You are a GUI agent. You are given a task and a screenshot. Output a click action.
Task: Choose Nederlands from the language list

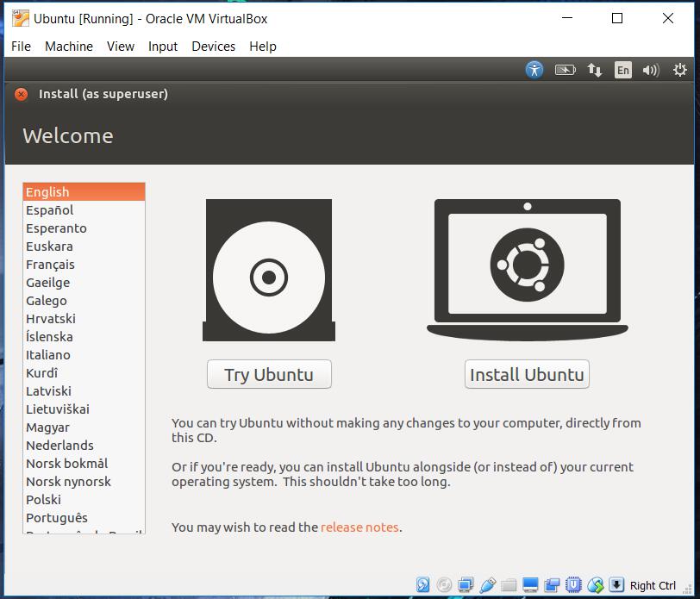pyautogui.click(x=84, y=446)
